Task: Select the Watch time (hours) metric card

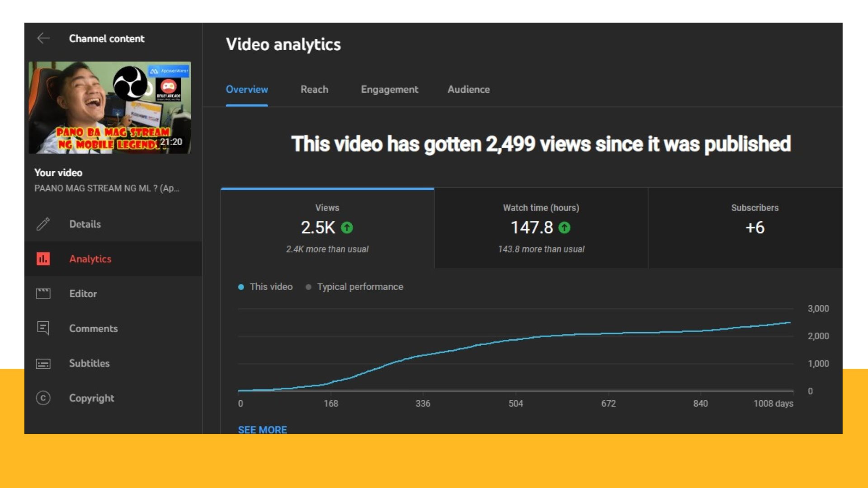Action: [x=541, y=228]
